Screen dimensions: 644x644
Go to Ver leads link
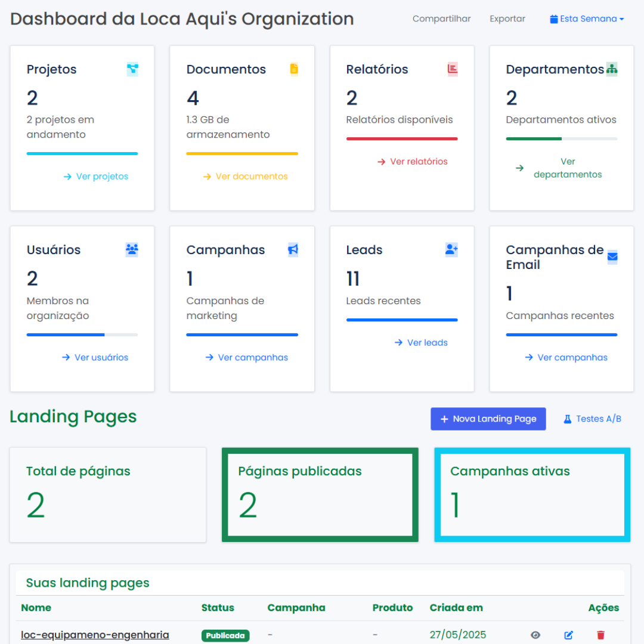point(421,343)
